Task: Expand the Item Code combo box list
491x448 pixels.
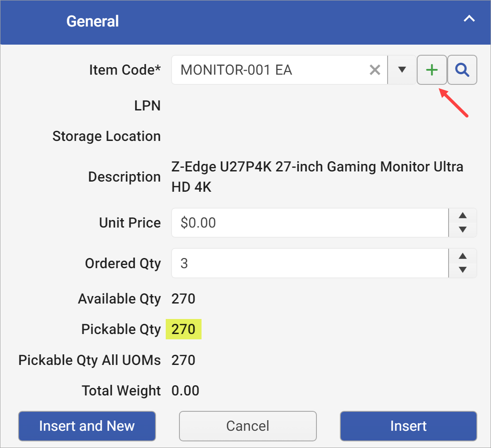Action: click(401, 69)
